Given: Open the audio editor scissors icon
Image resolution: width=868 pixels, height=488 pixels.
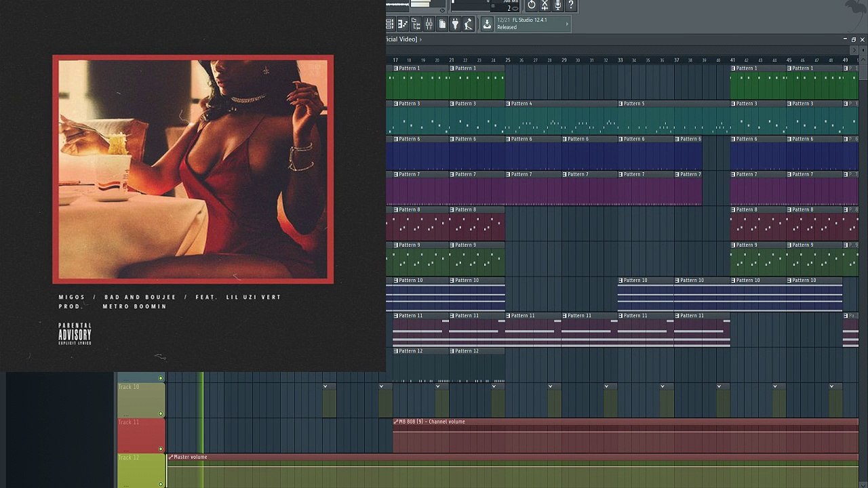Looking at the screenshot, I should (545, 5).
